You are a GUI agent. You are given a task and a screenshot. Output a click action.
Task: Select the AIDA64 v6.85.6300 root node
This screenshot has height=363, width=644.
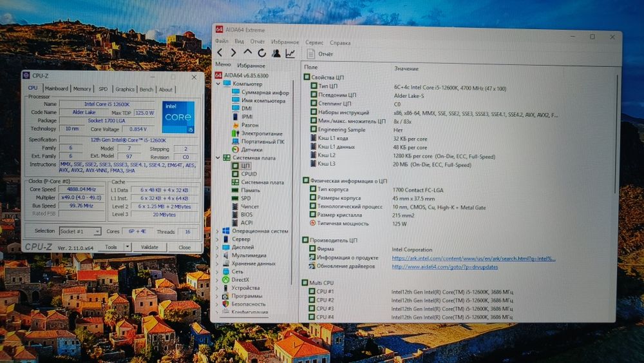(x=242, y=75)
